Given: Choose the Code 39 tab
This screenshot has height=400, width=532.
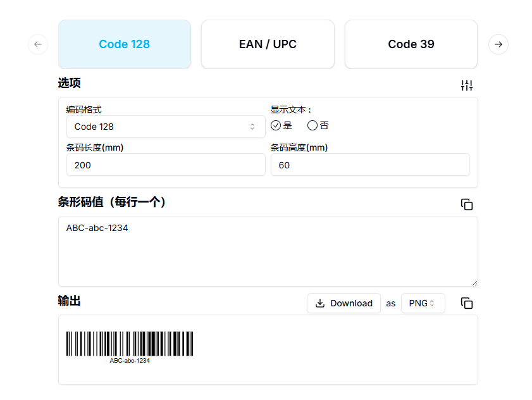Looking at the screenshot, I should 411,44.
